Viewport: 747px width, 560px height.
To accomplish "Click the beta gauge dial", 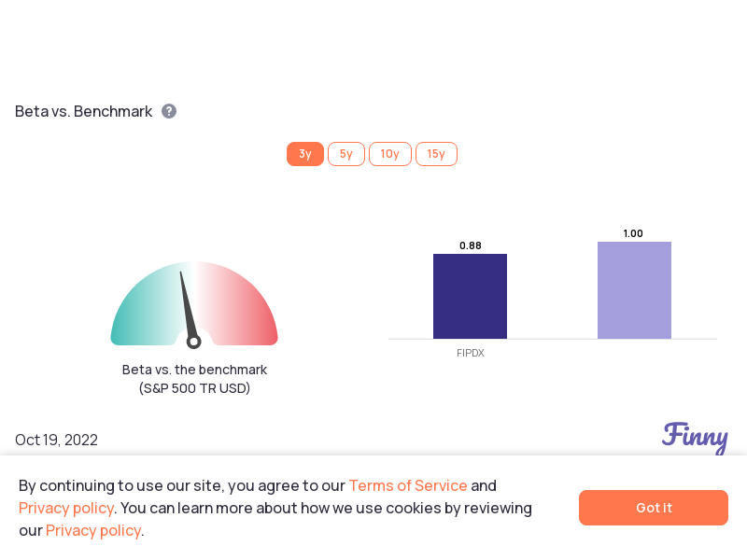I will 194,303.
